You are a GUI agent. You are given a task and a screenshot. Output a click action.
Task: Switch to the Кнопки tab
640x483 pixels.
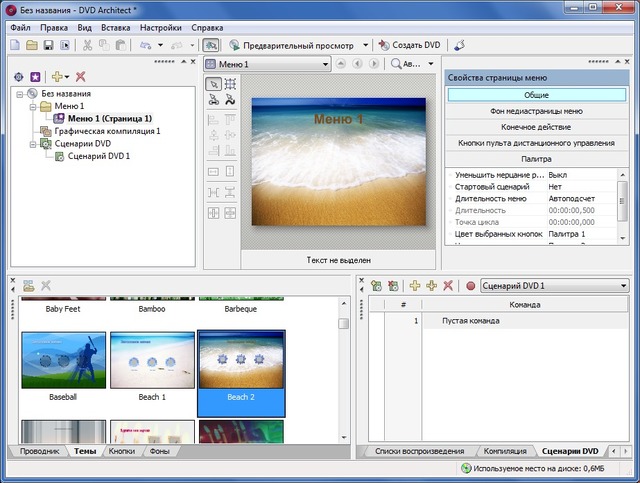[121, 452]
